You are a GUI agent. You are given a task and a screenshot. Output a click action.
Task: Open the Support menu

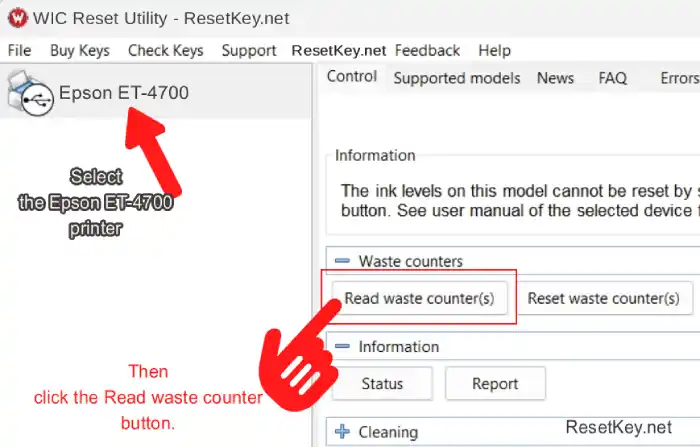pos(249,50)
